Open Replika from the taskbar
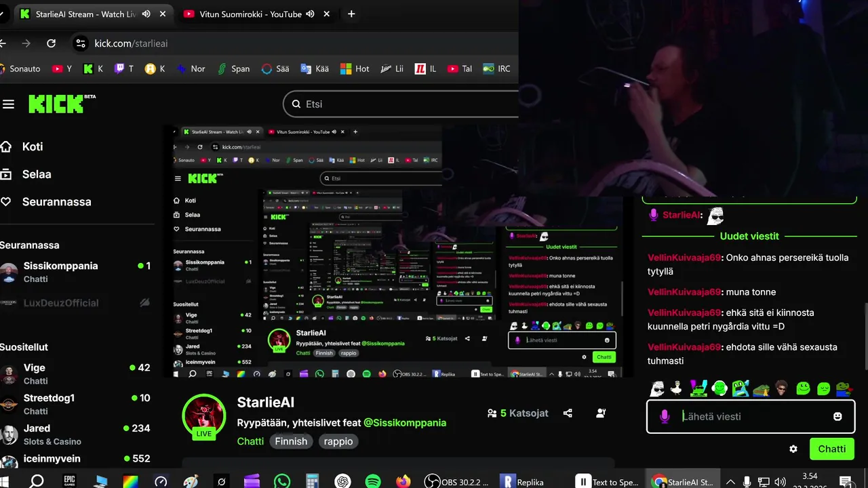Image resolution: width=868 pixels, height=488 pixels. tap(522, 481)
